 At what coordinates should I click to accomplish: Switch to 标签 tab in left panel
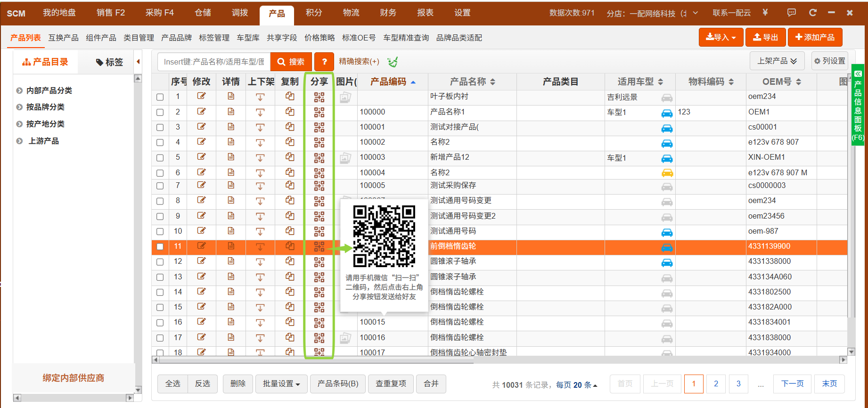109,62
